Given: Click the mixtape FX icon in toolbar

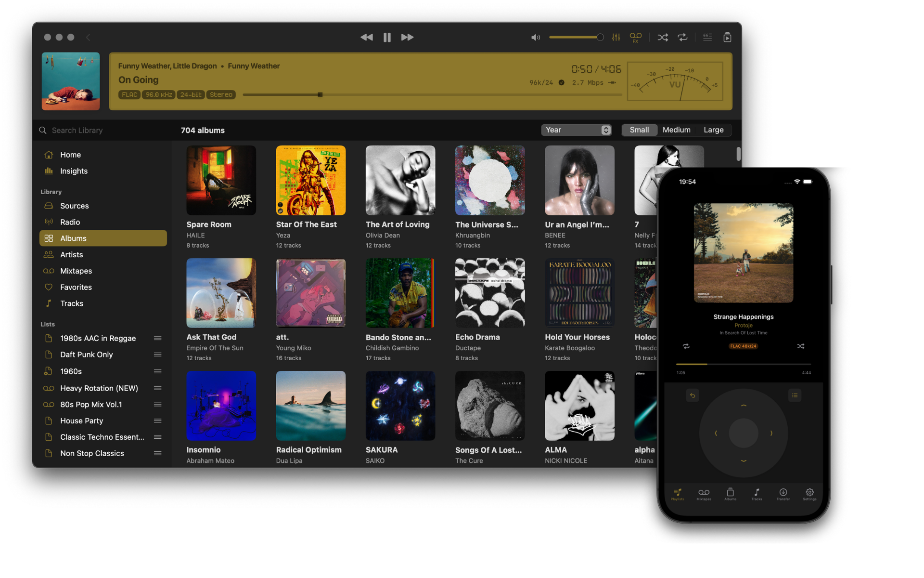Looking at the screenshot, I should (635, 37).
